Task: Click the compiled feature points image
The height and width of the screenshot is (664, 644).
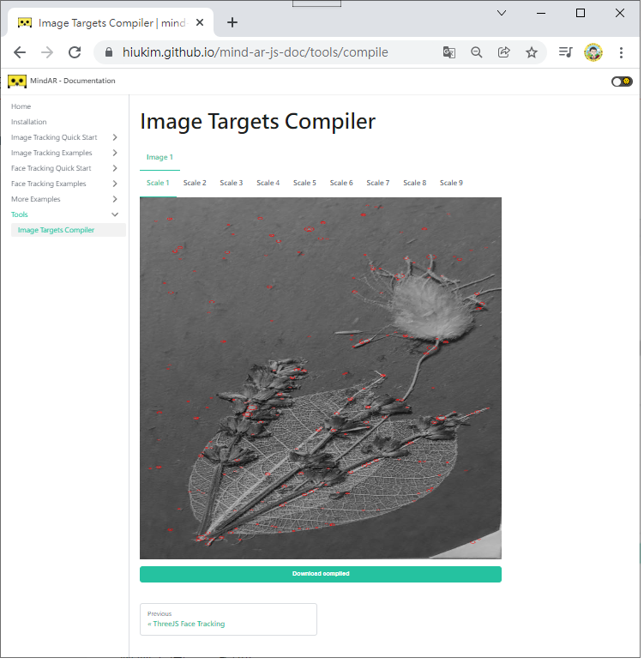Action: [321, 378]
